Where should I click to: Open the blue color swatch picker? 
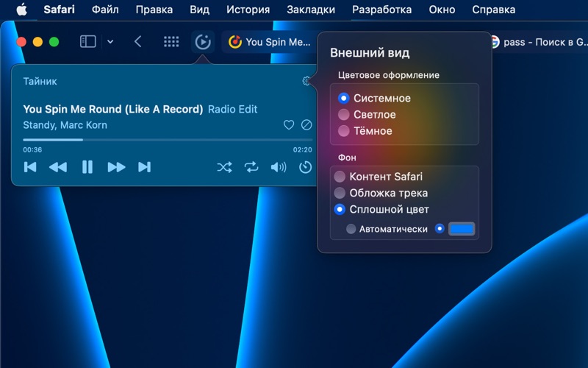point(462,229)
